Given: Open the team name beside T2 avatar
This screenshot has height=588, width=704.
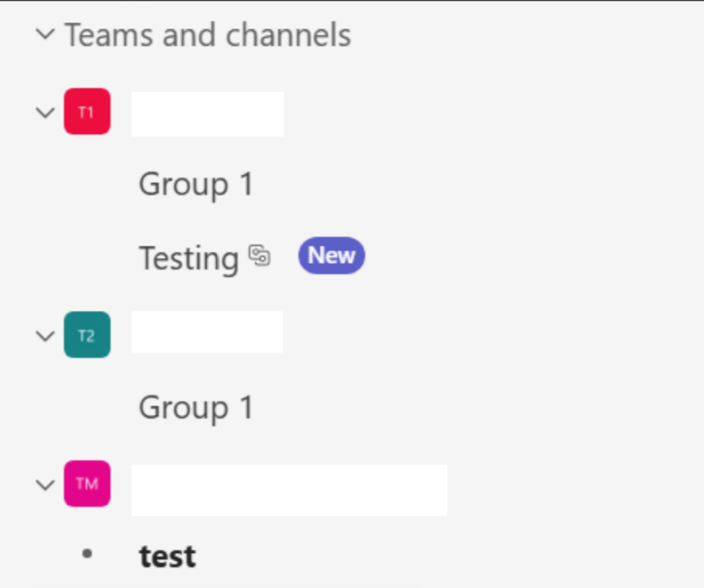Looking at the screenshot, I should (208, 331).
